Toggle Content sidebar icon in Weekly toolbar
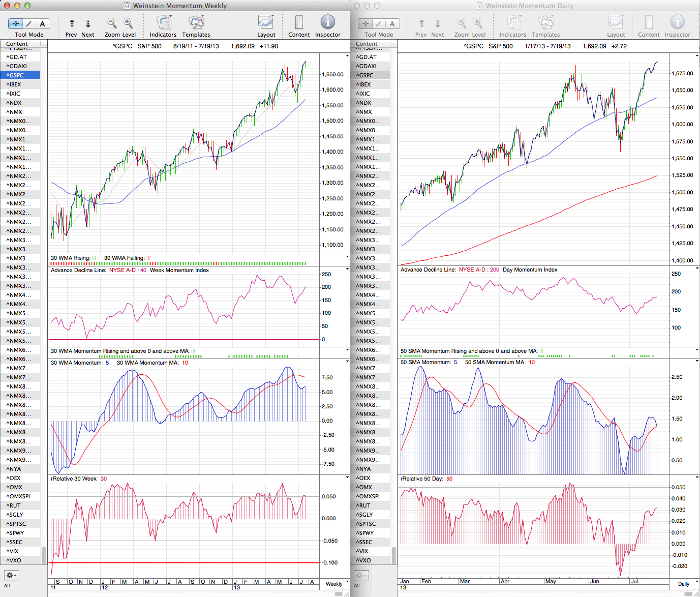Viewport: 700px width, 597px height. (299, 23)
